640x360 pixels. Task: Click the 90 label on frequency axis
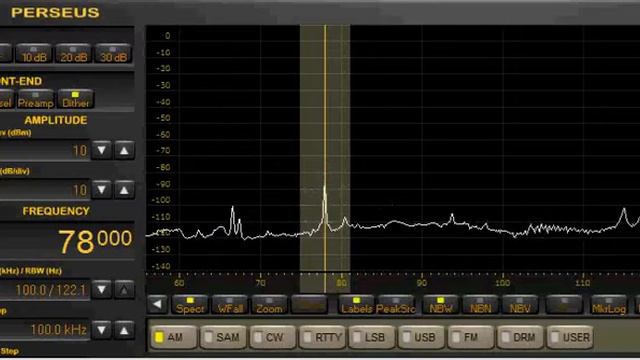(x=422, y=283)
